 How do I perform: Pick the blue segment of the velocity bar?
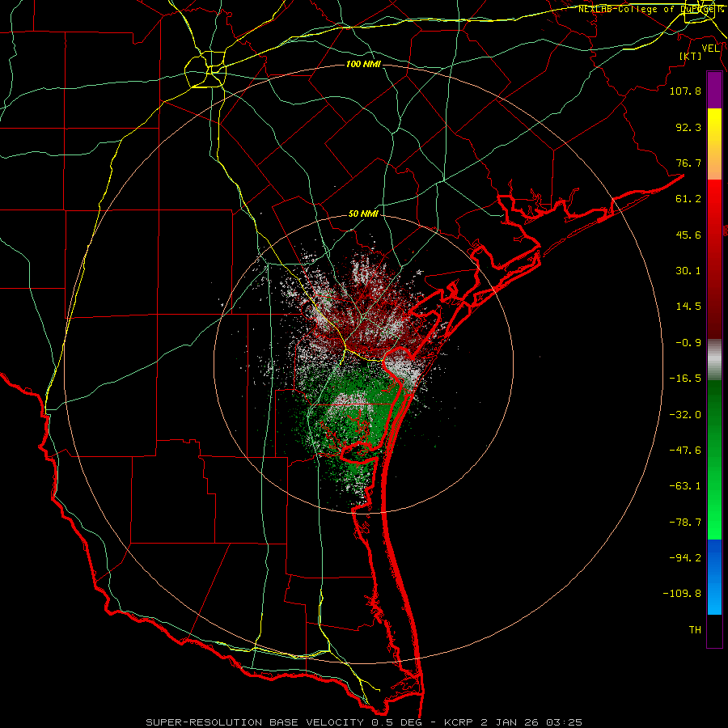[x=714, y=577]
